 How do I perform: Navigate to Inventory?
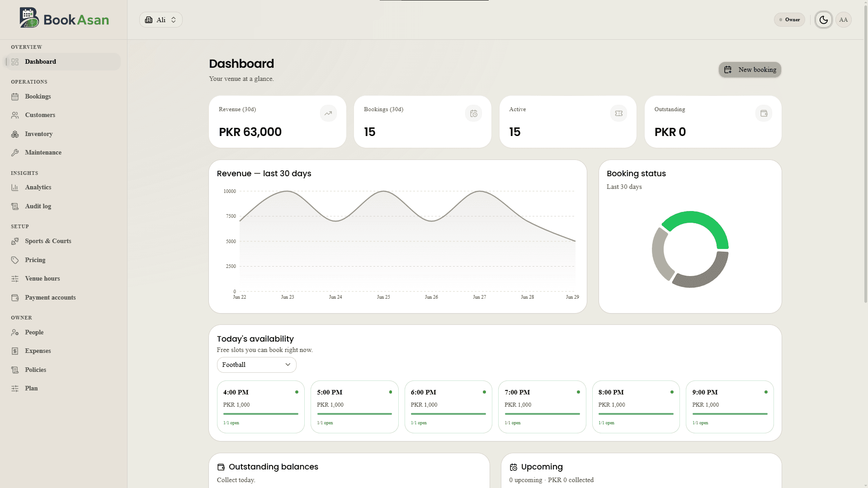click(63, 134)
